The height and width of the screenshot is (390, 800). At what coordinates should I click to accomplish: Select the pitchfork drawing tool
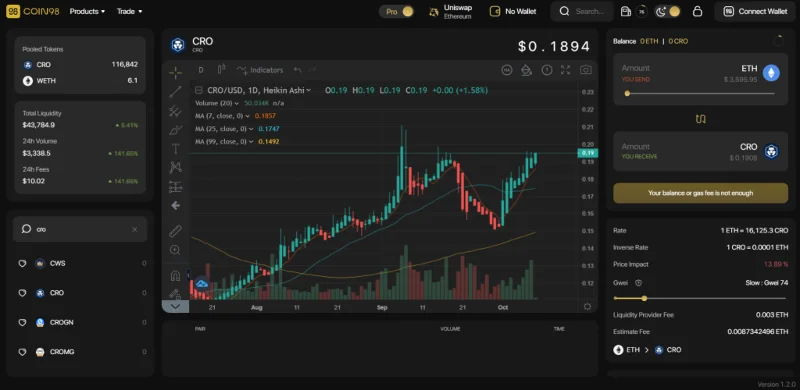(176, 111)
